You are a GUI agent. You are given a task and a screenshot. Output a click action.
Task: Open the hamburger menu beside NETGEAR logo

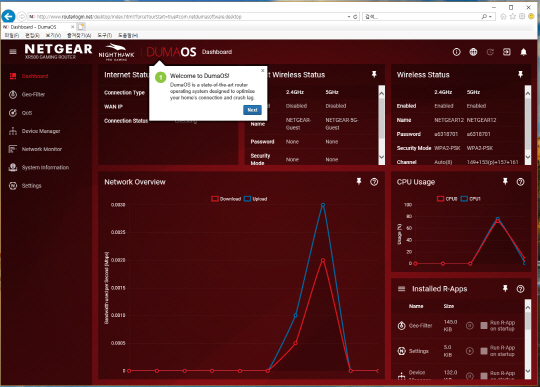pyautogui.click(x=13, y=52)
